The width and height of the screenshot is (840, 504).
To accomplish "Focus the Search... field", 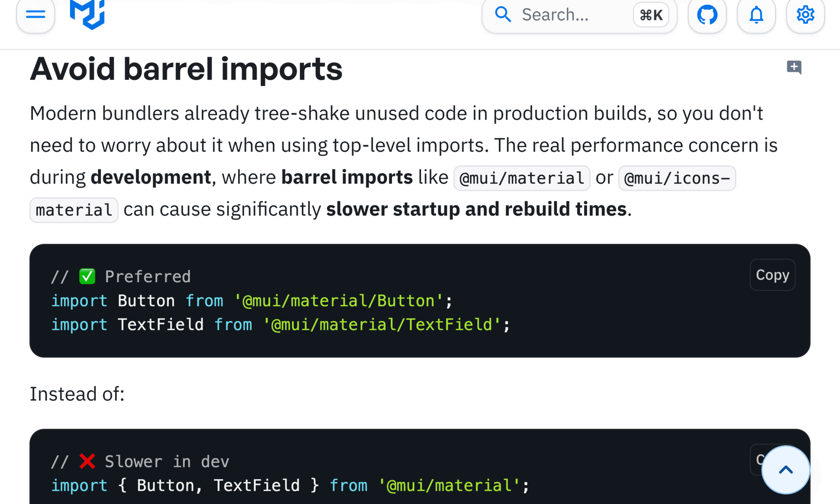I will click(567, 15).
